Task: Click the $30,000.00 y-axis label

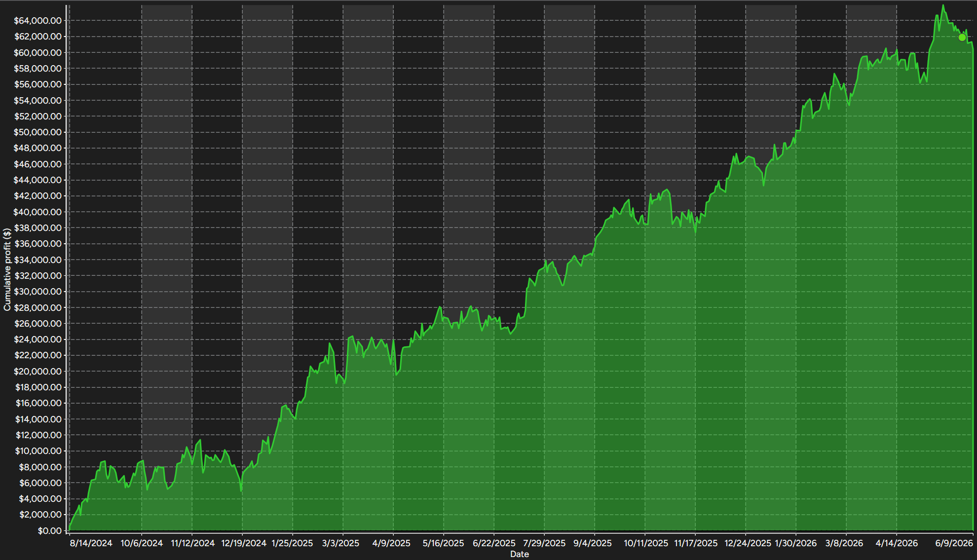Action: point(38,292)
